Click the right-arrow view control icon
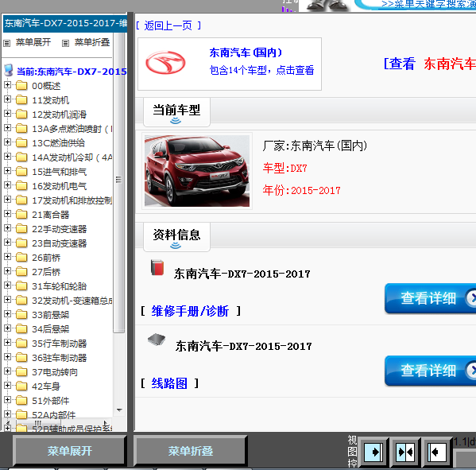The image size is (476, 470). coord(373,453)
